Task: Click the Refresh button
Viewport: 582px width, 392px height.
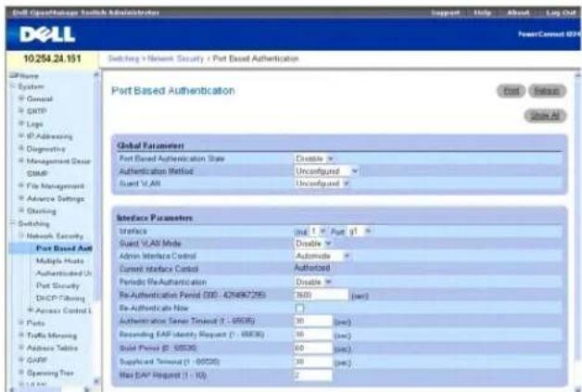Action: point(547,91)
